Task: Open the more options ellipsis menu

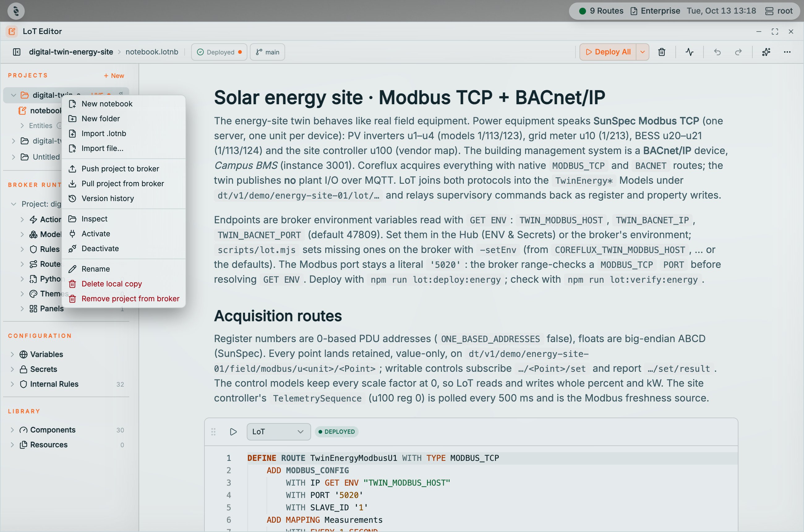Action: point(787,52)
